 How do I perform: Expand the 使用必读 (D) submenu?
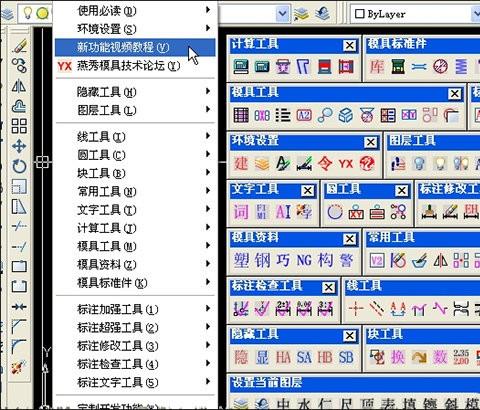135,10
